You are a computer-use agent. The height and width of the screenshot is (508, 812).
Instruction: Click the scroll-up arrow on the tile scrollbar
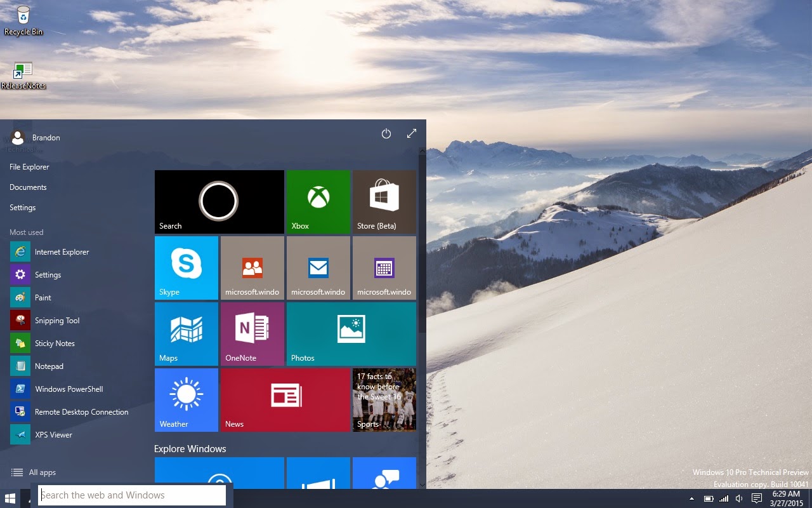422,151
